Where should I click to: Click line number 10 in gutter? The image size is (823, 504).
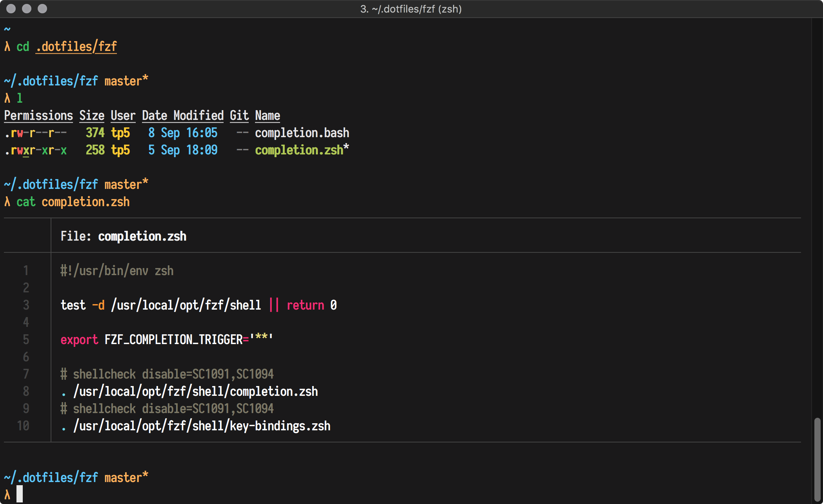23,426
